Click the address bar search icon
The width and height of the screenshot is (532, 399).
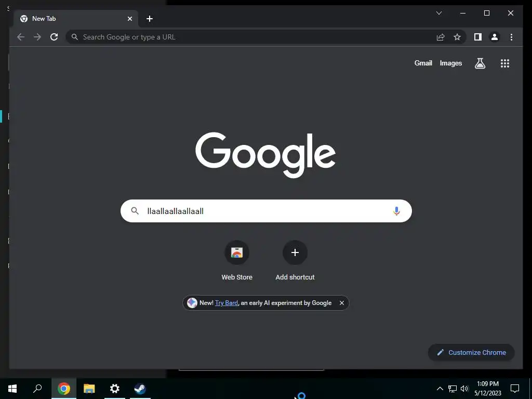click(x=75, y=37)
